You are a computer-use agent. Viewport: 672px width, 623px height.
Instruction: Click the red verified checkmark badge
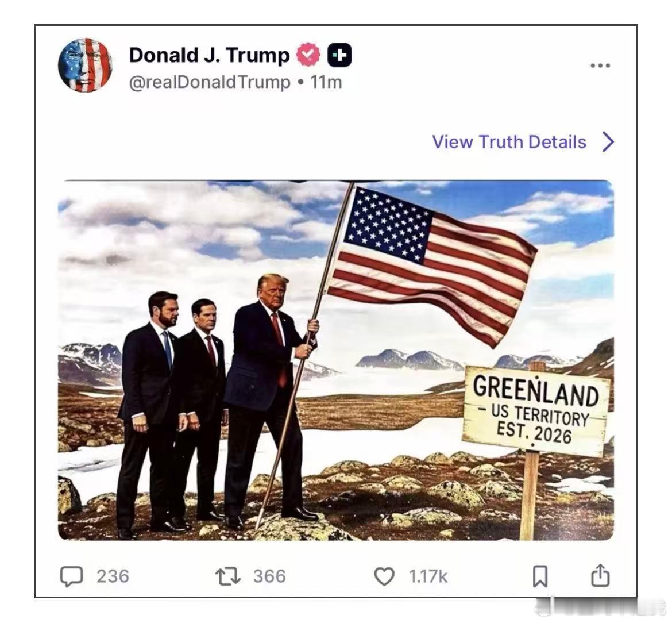(308, 55)
